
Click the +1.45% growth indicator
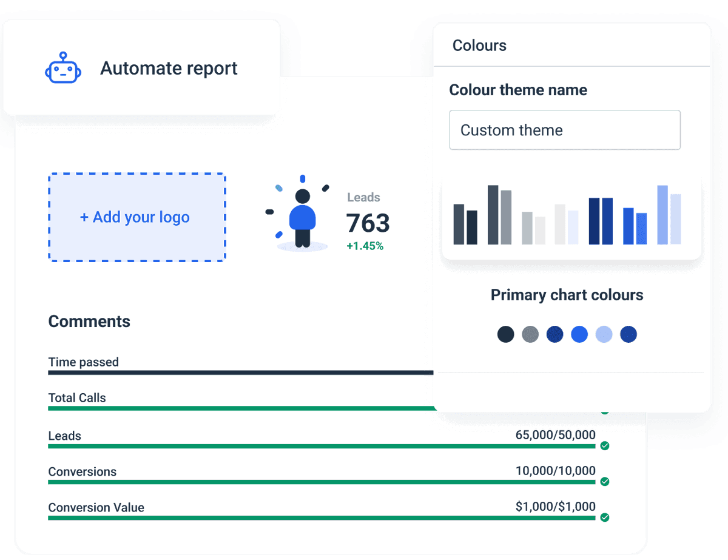(365, 246)
